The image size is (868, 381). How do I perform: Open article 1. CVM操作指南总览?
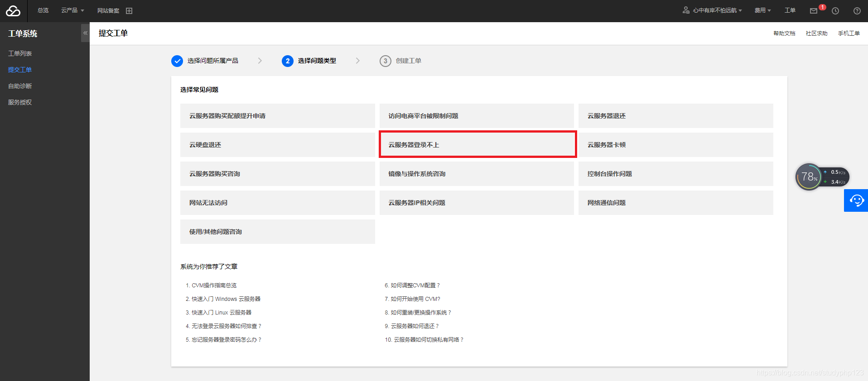pos(211,286)
